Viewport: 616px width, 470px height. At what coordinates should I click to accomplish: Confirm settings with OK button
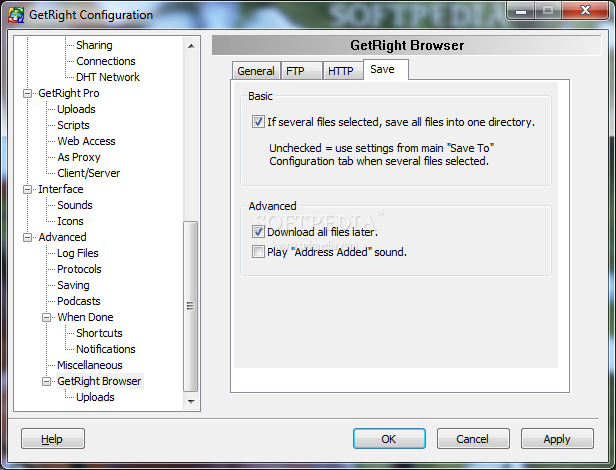(x=389, y=439)
